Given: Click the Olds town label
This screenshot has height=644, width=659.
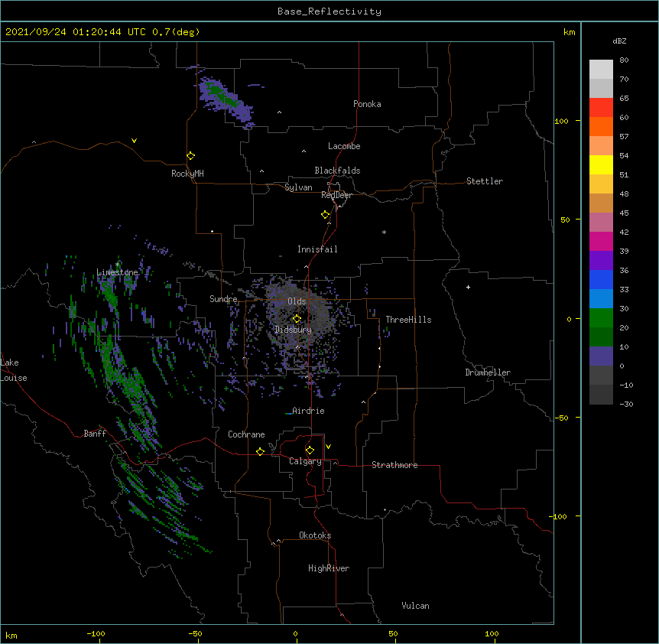Looking at the screenshot, I should pos(297,301).
